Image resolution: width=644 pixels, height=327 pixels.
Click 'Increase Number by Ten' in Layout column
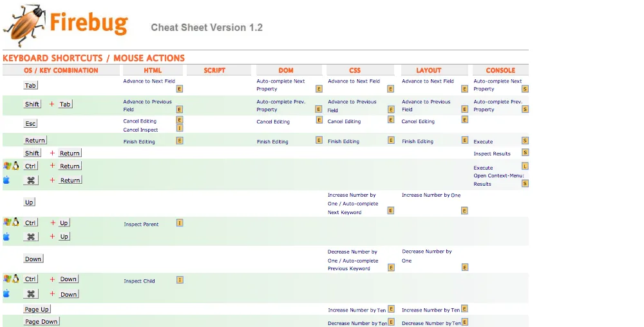(x=431, y=310)
